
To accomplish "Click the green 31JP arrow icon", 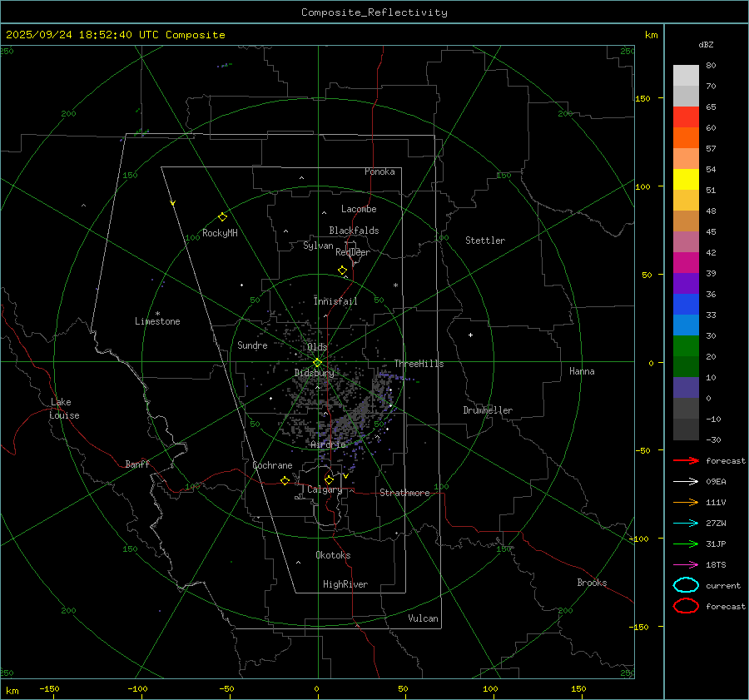I will [x=686, y=544].
